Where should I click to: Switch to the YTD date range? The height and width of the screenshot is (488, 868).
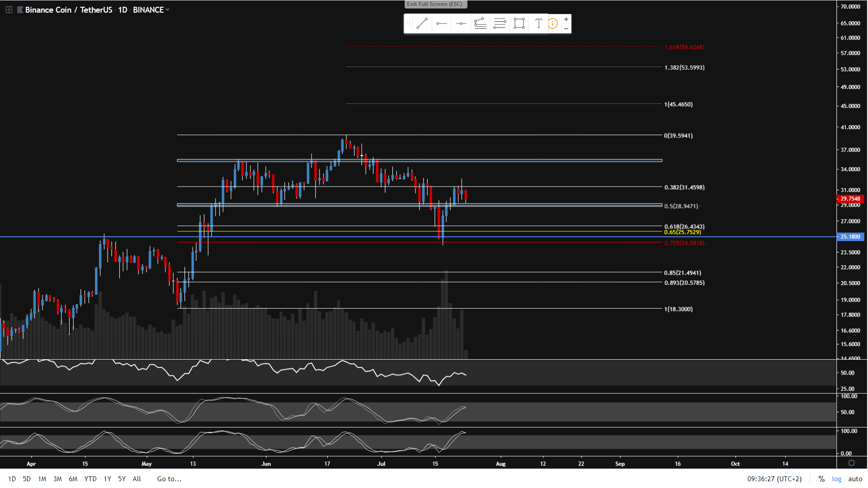pos(90,479)
